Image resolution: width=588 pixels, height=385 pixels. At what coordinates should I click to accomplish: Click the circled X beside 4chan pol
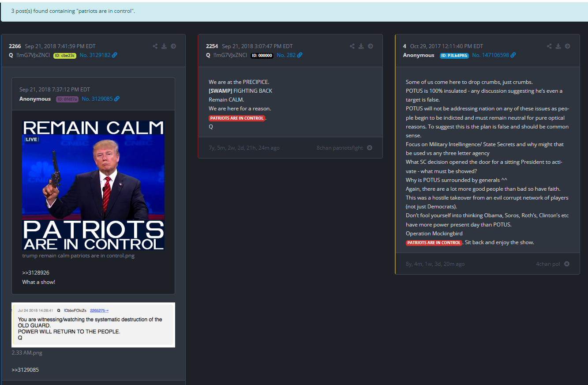point(567,264)
